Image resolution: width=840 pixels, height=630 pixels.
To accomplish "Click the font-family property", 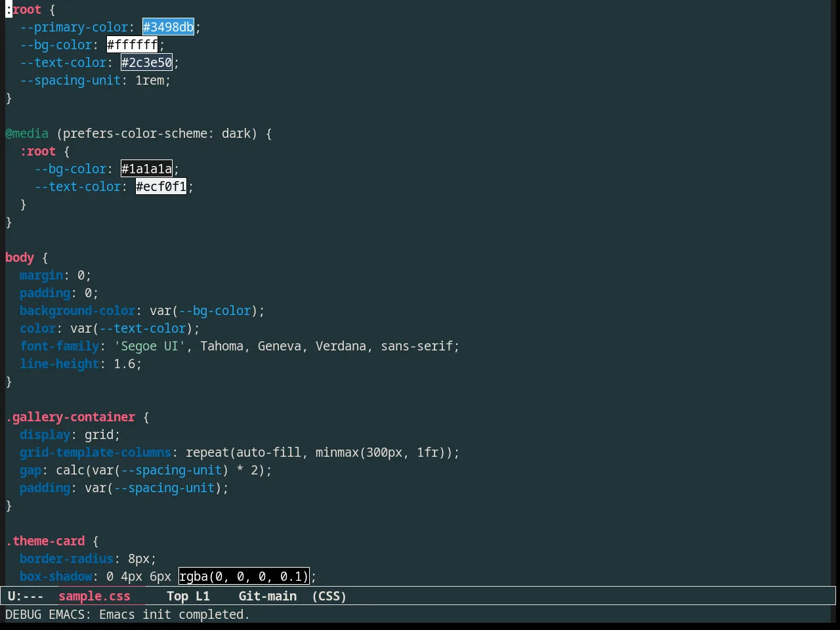I will point(60,346).
